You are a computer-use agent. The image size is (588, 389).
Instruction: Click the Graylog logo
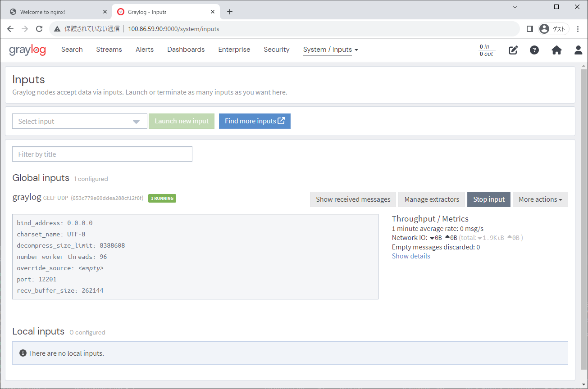coord(27,50)
